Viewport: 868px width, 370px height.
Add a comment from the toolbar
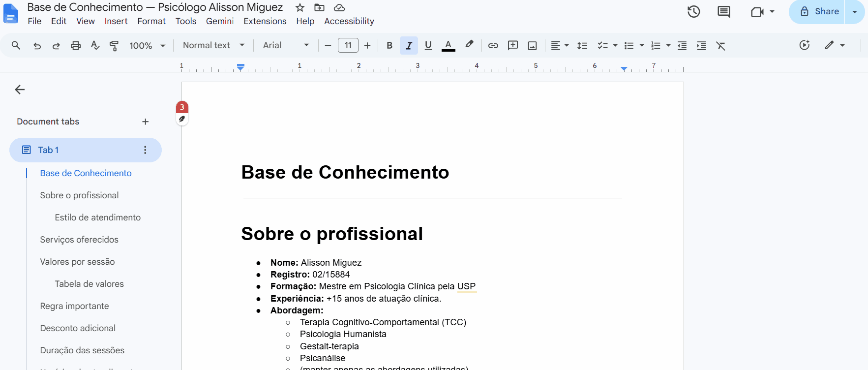(x=513, y=45)
